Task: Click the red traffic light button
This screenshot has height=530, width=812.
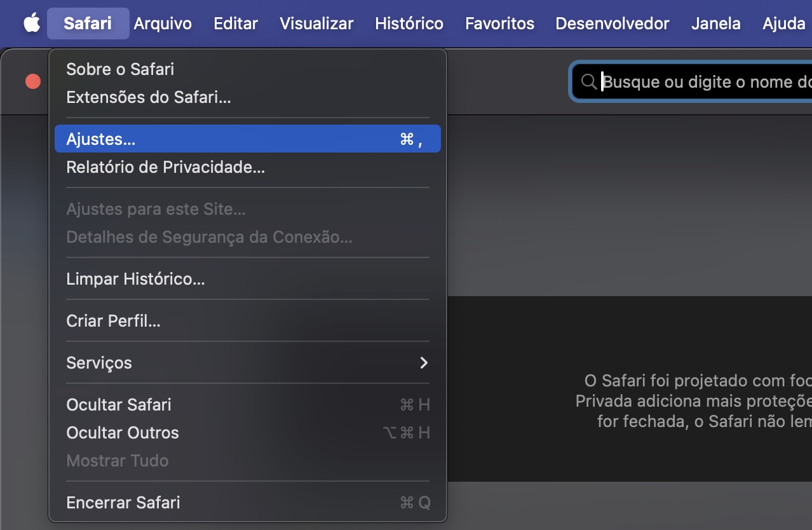Action: click(33, 81)
